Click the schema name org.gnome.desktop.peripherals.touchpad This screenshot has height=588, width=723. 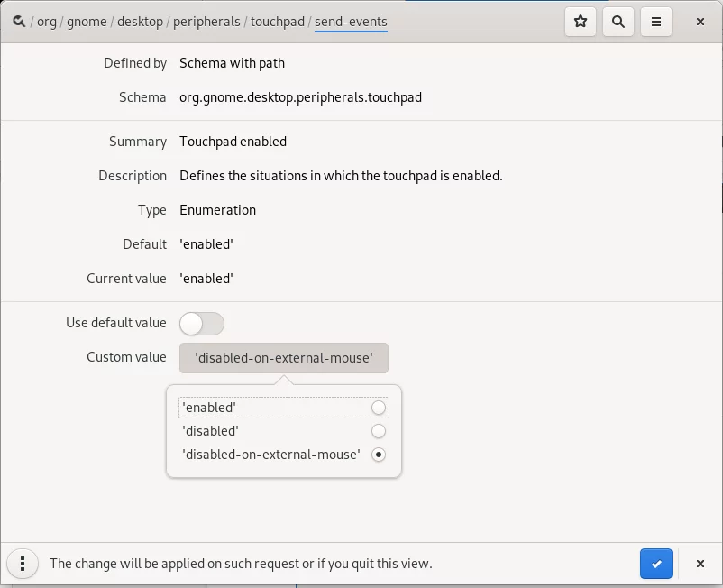pos(300,97)
